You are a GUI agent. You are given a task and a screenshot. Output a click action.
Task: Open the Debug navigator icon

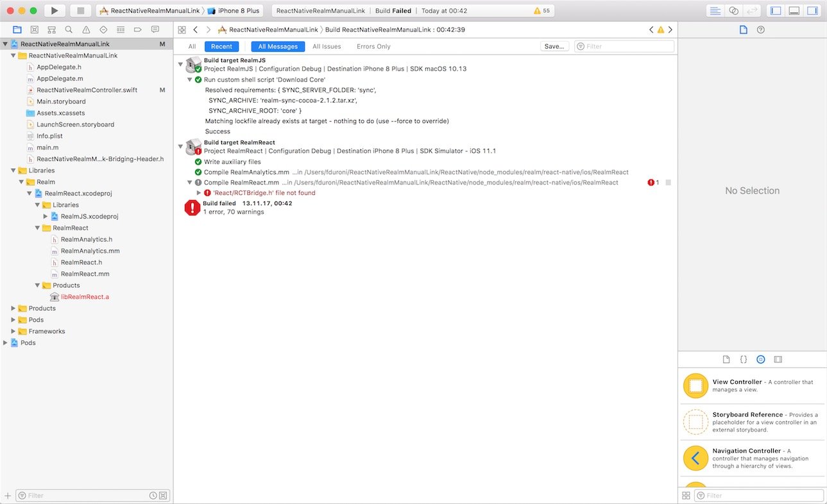point(121,29)
